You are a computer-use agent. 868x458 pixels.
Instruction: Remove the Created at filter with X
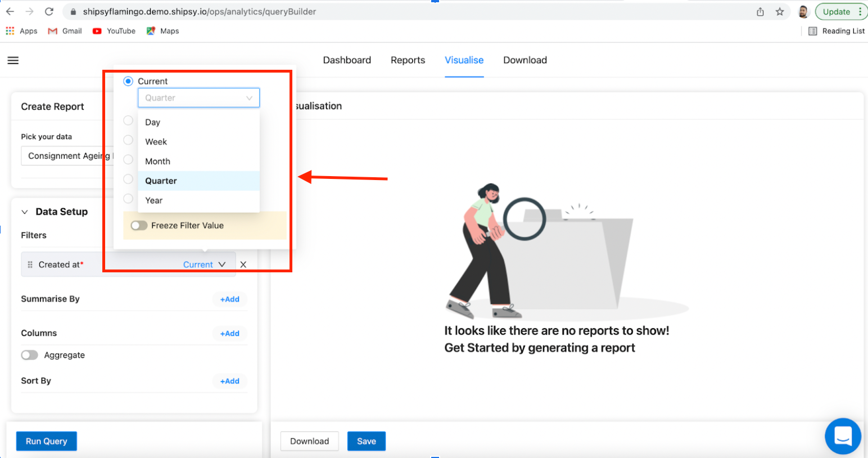pyautogui.click(x=243, y=264)
